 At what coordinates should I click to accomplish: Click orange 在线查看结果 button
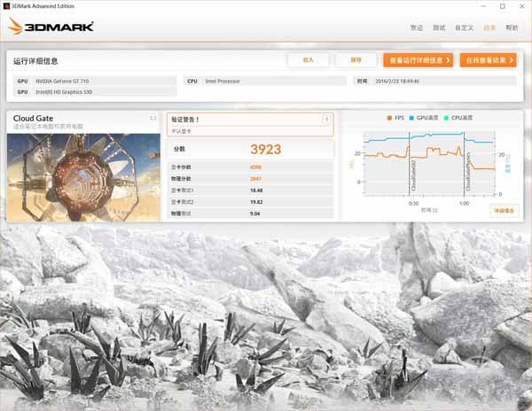[489, 60]
